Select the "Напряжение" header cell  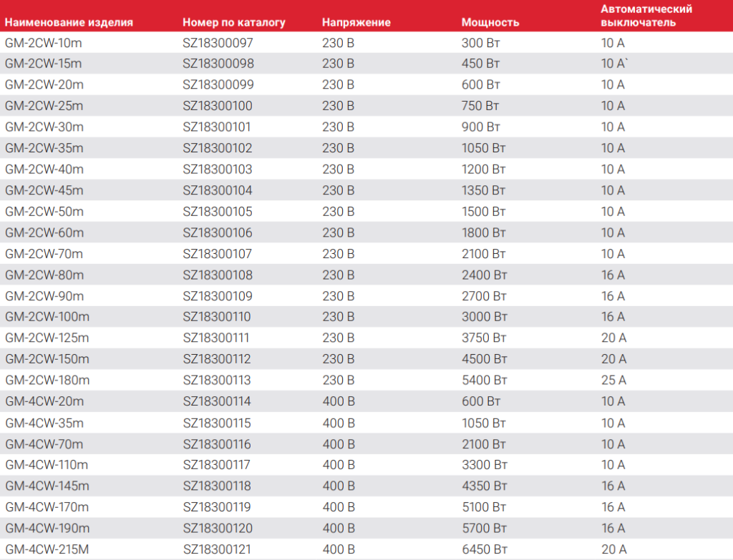coord(356,22)
